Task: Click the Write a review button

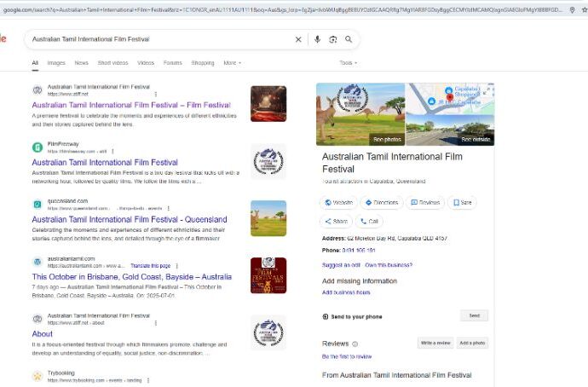Action: (x=435, y=343)
